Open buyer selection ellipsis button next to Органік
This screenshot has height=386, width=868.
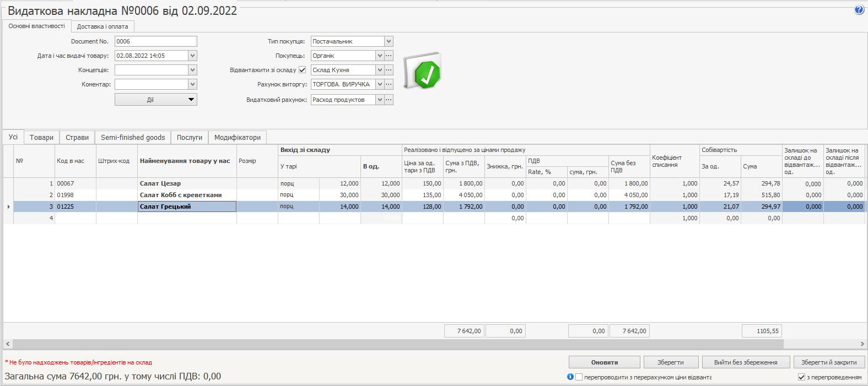pos(389,56)
